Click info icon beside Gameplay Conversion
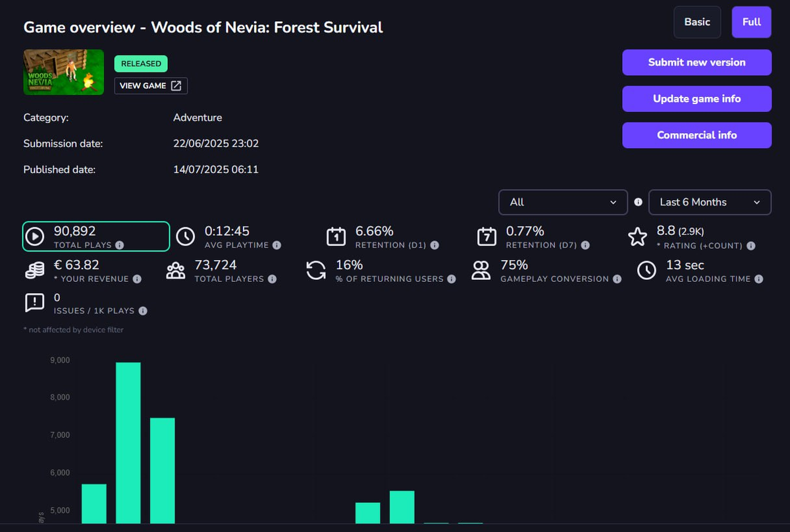790x532 pixels. [617, 279]
